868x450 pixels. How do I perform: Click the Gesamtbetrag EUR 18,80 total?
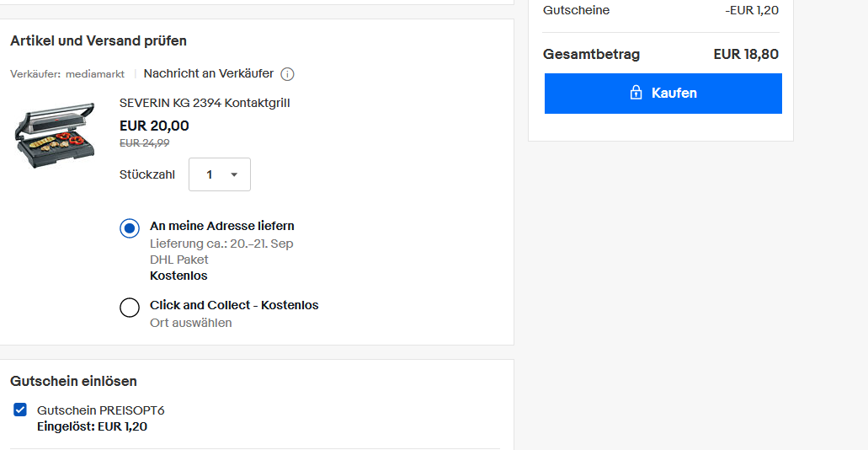(745, 54)
